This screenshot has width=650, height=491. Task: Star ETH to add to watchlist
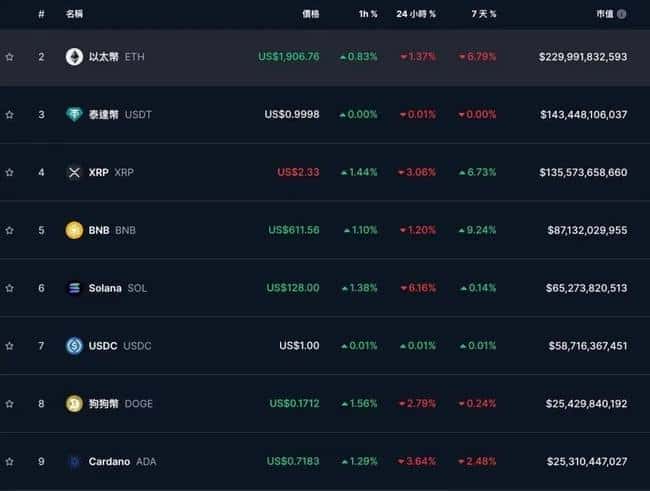10,57
